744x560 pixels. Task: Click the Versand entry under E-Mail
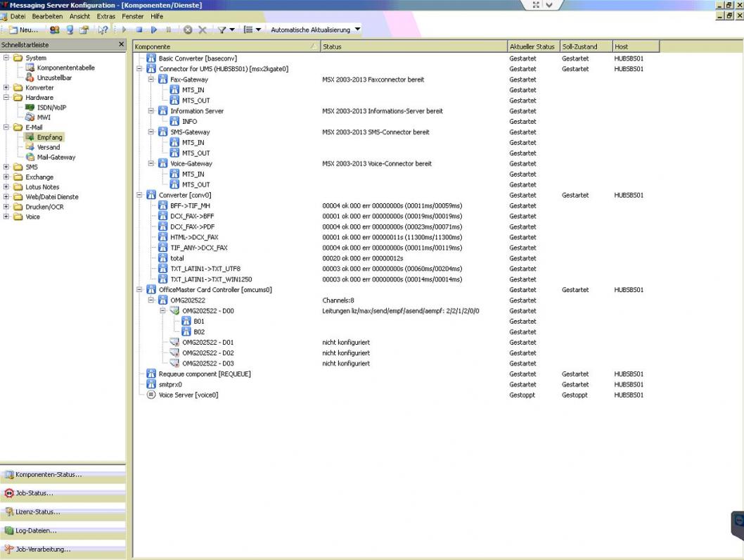click(x=48, y=147)
